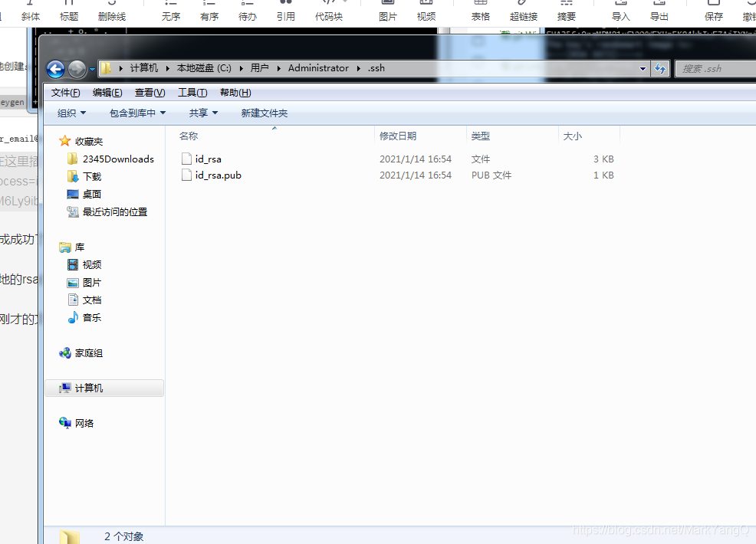Open recent locations dropdown beside navigation arrows
The width and height of the screenshot is (756, 544).
(92, 70)
